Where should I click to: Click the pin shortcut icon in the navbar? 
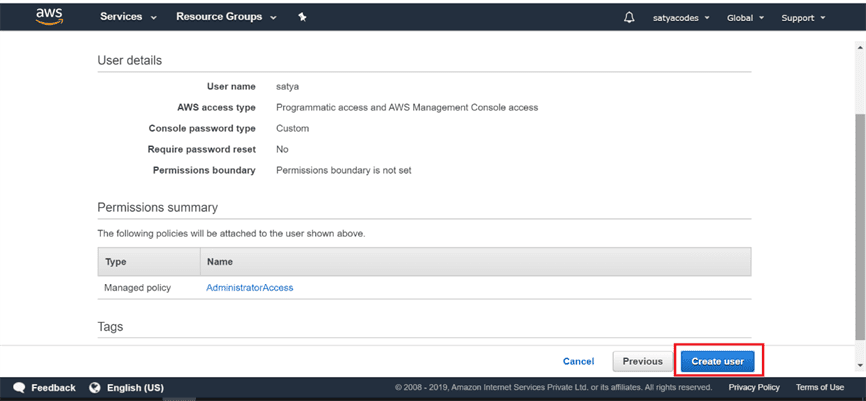[x=302, y=17]
